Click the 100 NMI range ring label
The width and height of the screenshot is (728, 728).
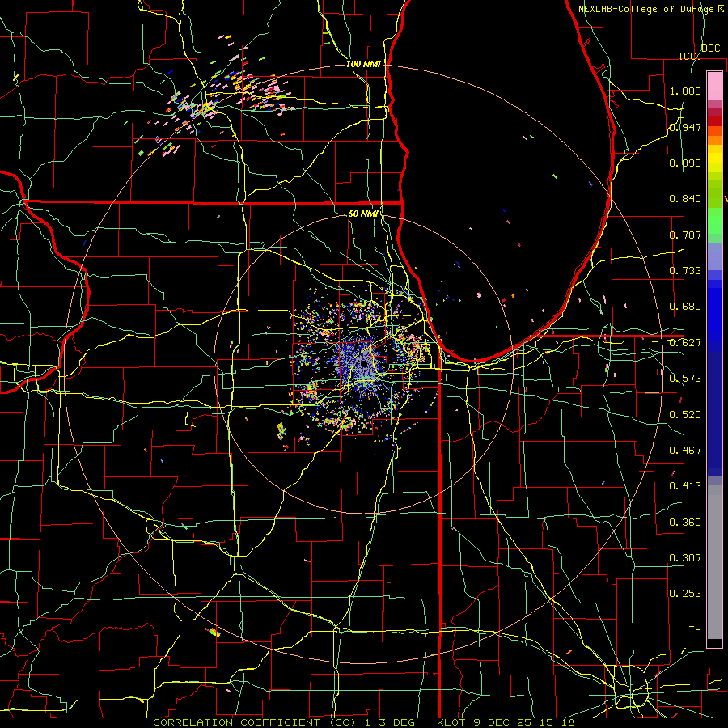(363, 64)
